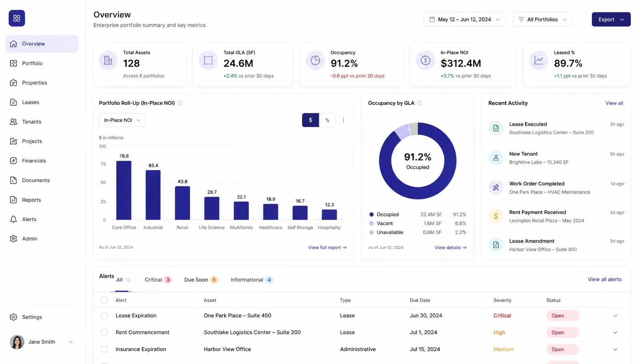Expand the Rent Commencement alert row

tap(615, 332)
